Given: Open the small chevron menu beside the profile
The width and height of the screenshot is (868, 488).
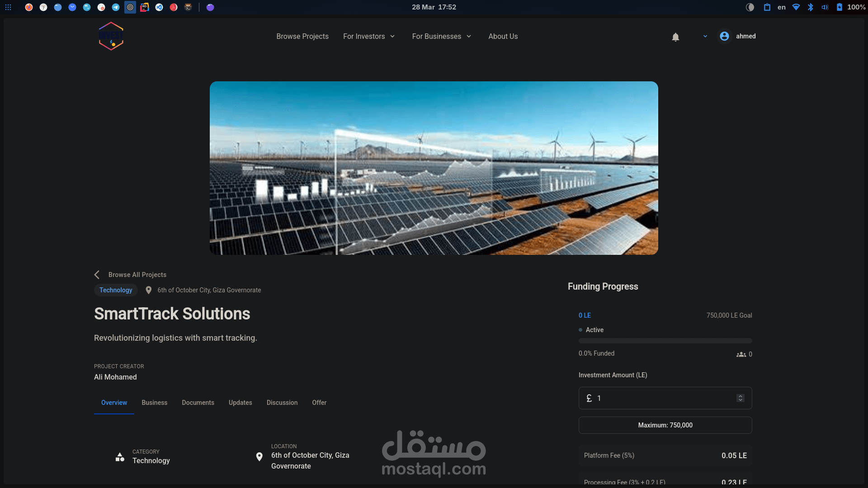Looking at the screenshot, I should [705, 36].
